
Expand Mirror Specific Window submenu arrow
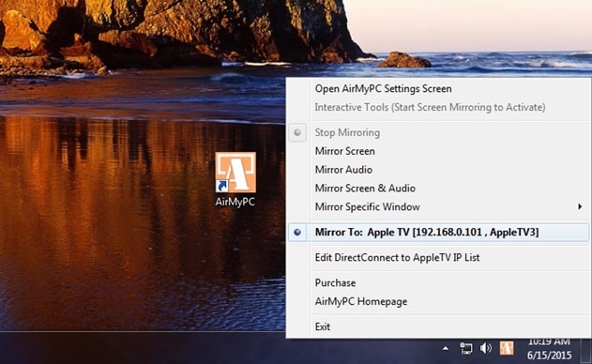[x=580, y=206]
